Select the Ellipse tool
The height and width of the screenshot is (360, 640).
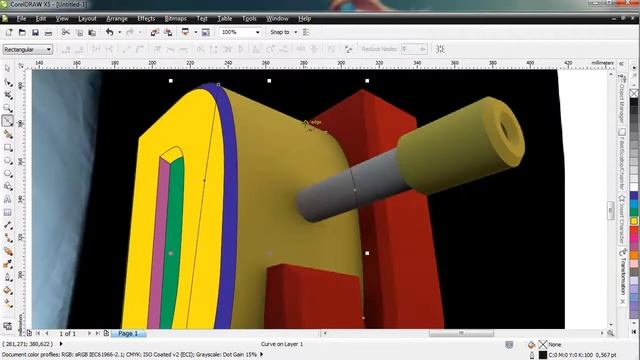pyautogui.click(x=7, y=160)
